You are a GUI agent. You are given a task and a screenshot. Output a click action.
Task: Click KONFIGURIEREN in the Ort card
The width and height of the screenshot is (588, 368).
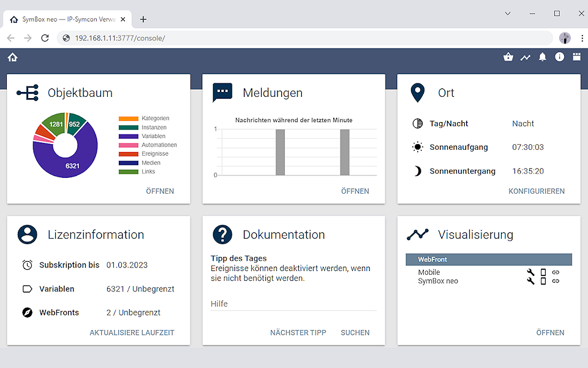536,191
